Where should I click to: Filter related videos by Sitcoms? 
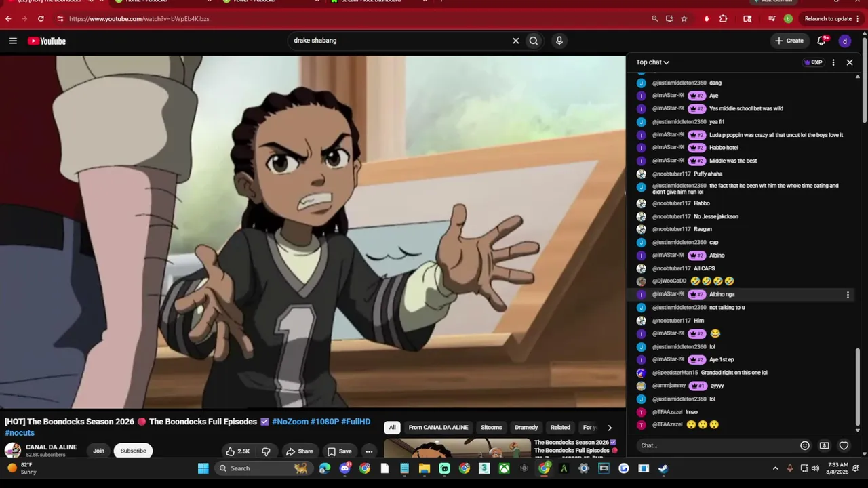pos(492,428)
